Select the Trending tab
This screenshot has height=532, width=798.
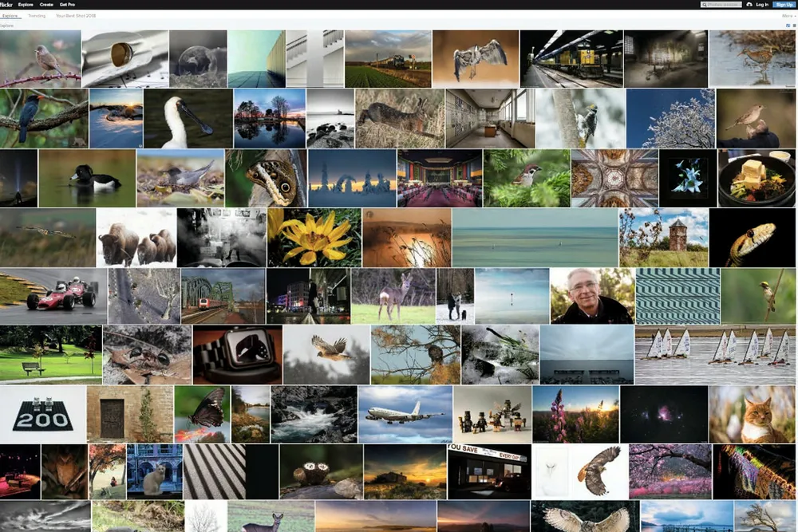(x=37, y=16)
